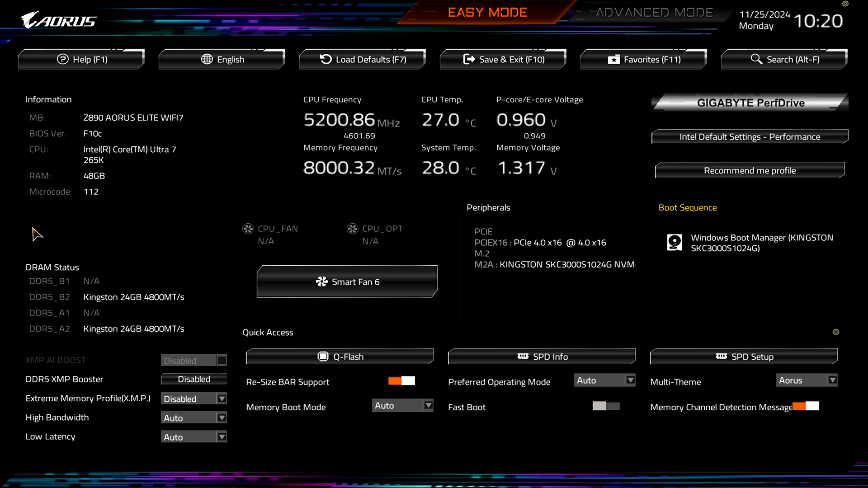Click Intel Default Settings Performance button

(x=750, y=136)
